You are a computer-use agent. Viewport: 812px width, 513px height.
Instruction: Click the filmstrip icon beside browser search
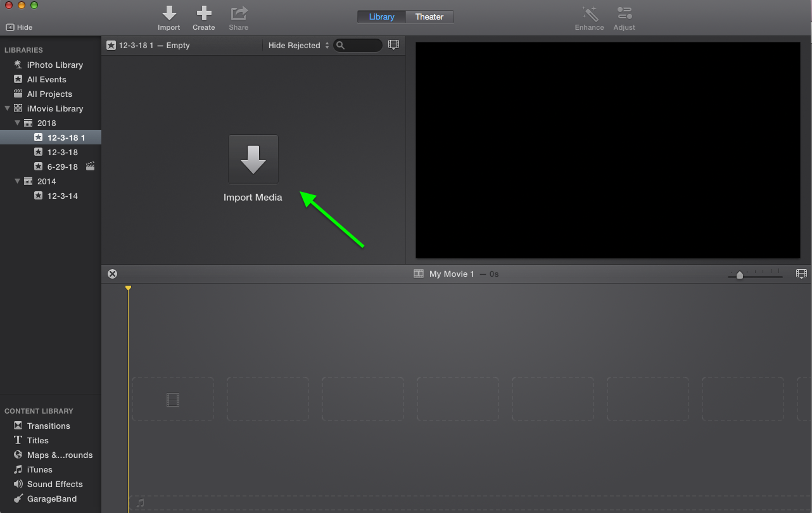[x=393, y=45]
